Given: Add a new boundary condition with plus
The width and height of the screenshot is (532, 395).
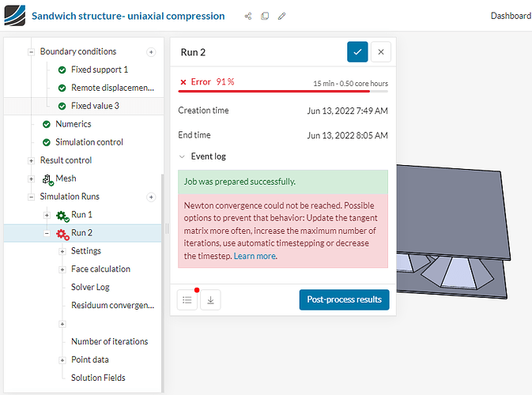Looking at the screenshot, I should point(151,51).
